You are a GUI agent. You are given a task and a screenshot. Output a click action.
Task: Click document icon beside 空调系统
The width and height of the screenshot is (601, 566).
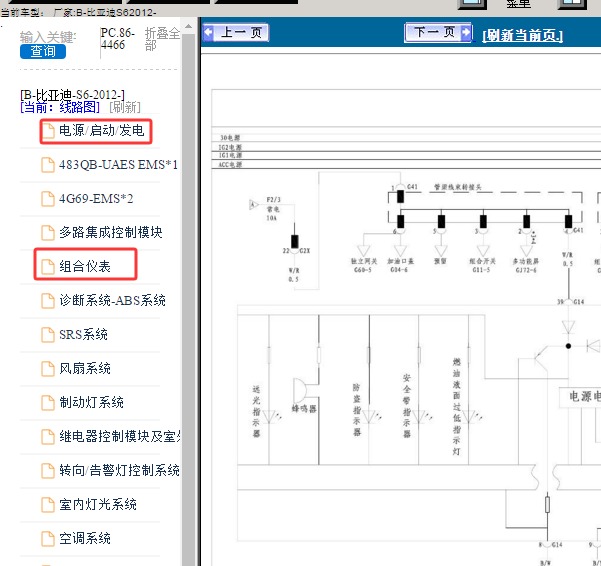tap(48, 539)
